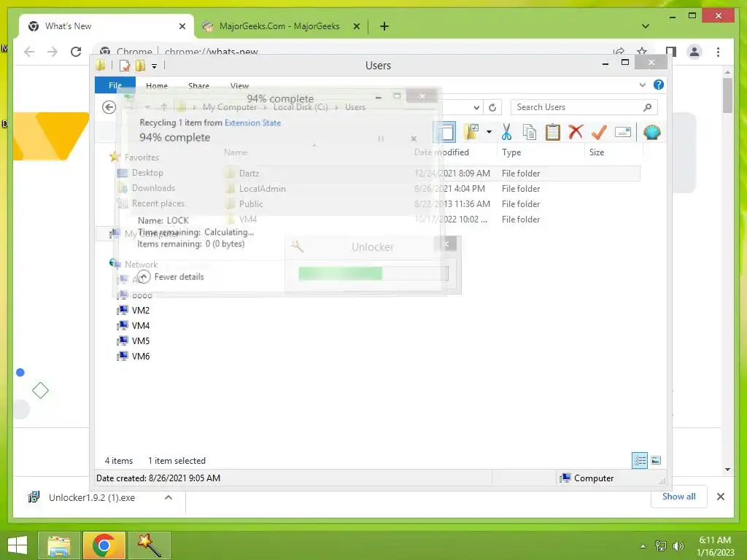Click the folder options toolbar icon
The height and width of the screenshot is (560, 747).
click(x=471, y=132)
